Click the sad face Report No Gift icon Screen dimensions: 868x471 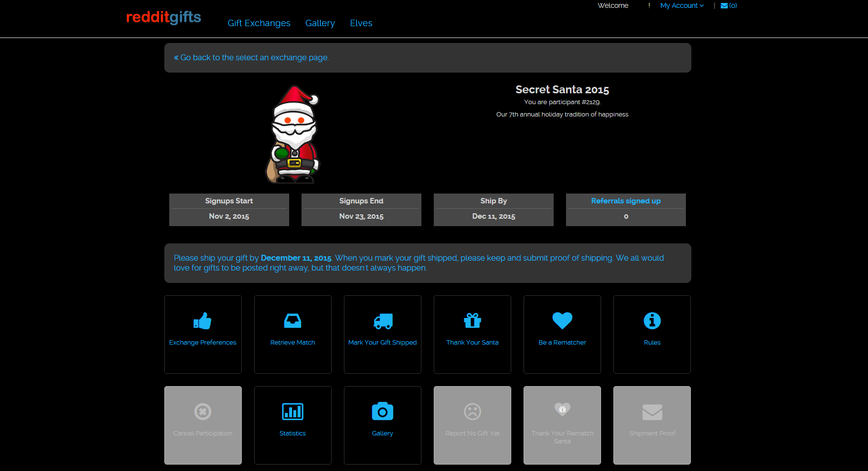[x=473, y=411]
